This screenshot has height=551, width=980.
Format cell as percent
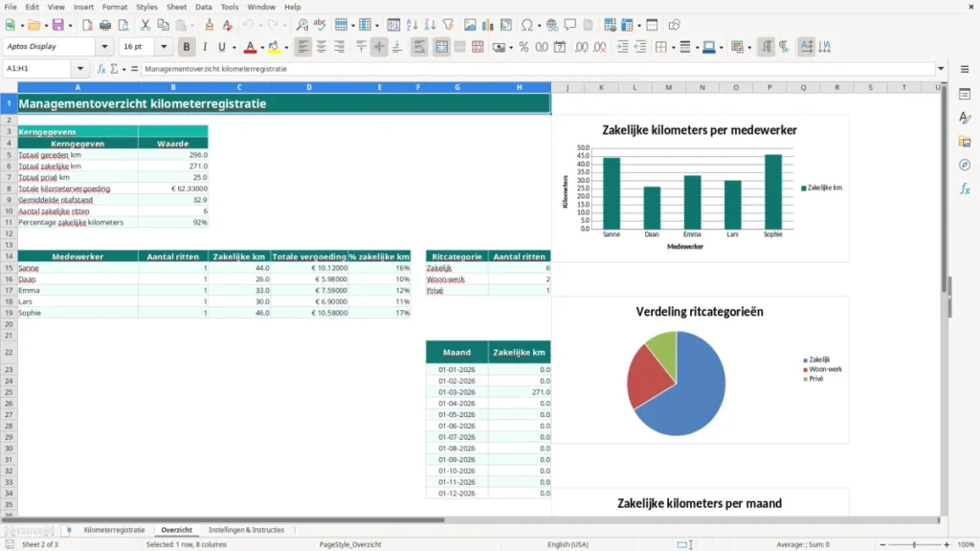(523, 47)
